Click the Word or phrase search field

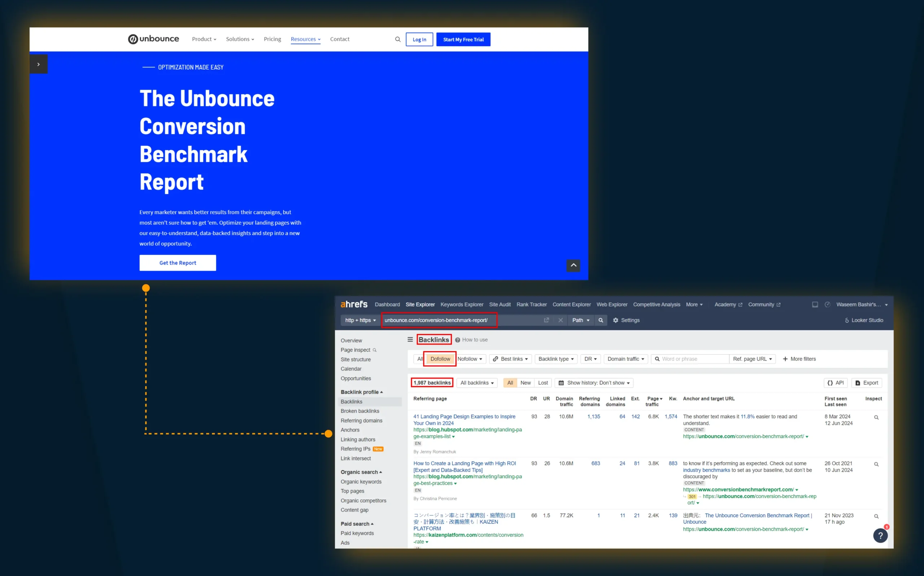click(689, 358)
